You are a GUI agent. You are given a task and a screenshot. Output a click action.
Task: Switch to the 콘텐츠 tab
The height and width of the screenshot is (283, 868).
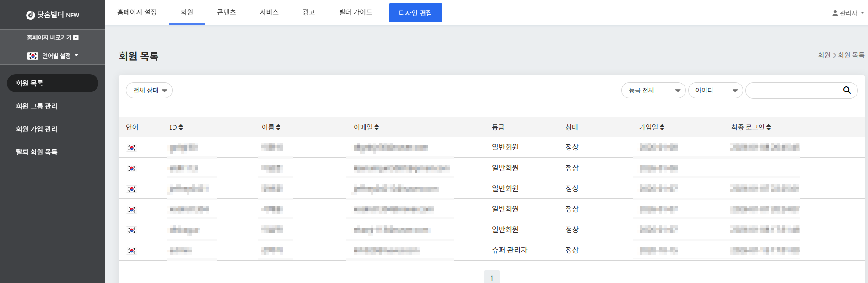pyautogui.click(x=226, y=12)
